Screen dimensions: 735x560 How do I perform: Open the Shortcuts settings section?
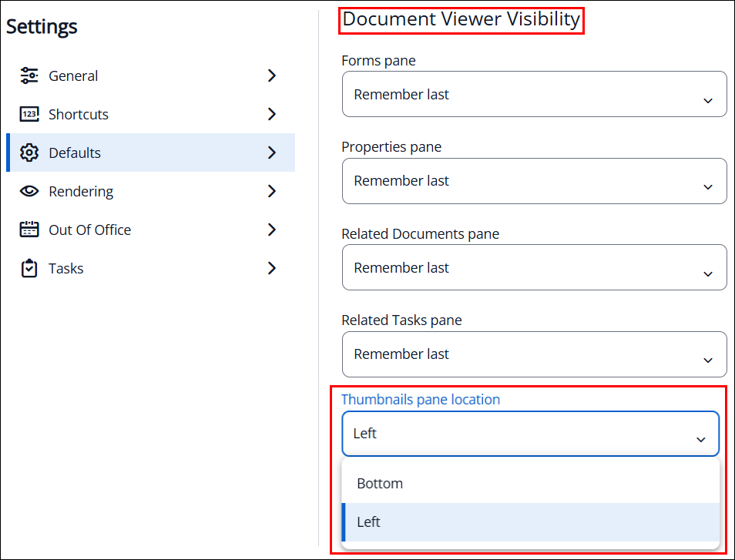coord(150,114)
